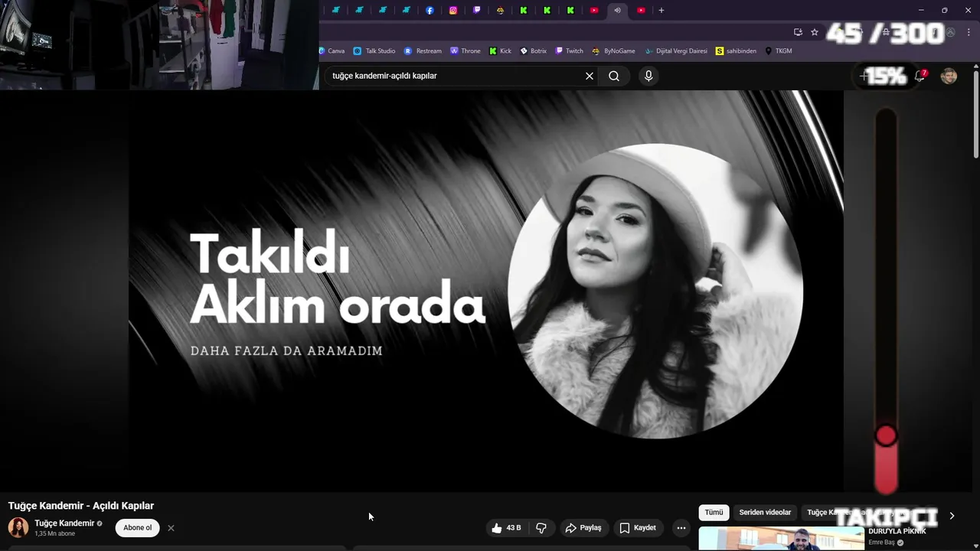Open the Kick bookmark
The width and height of the screenshot is (980, 551).
(x=501, y=51)
